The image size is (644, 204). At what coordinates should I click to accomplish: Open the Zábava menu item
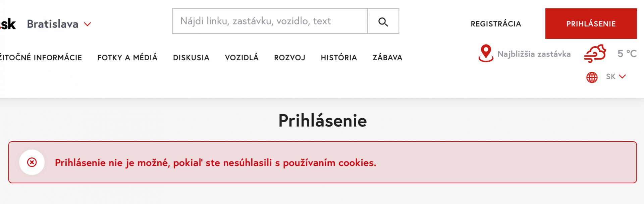[387, 58]
